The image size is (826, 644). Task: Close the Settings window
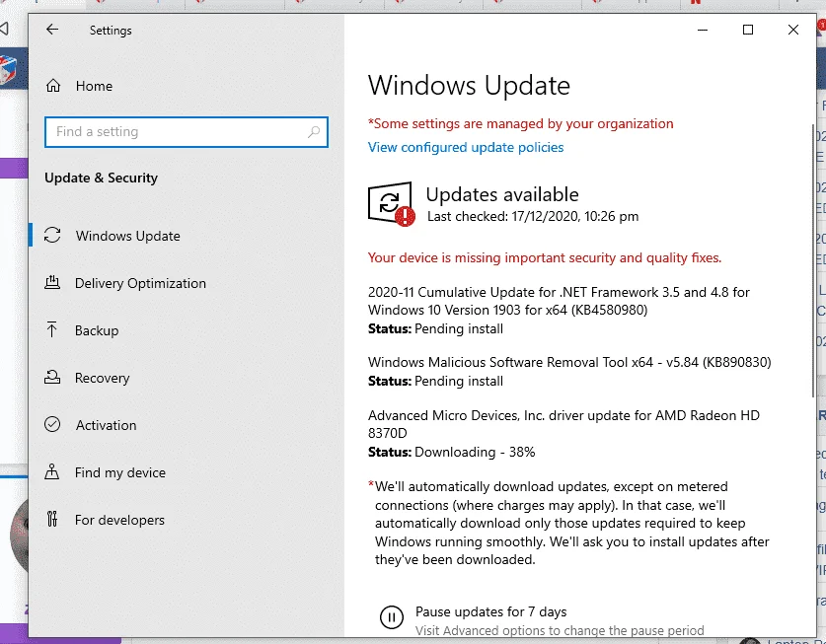pos(792,30)
